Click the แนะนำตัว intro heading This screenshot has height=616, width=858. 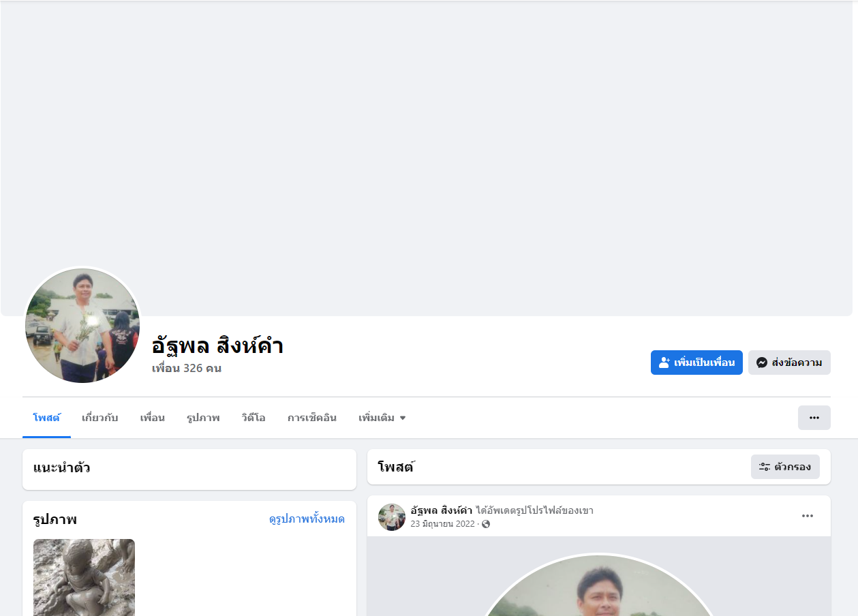(x=61, y=467)
